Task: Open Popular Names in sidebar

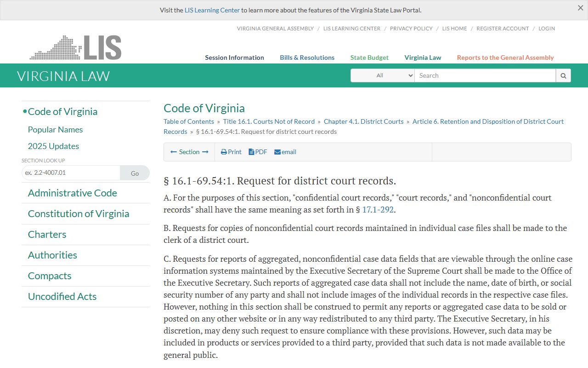Action: pos(55,130)
